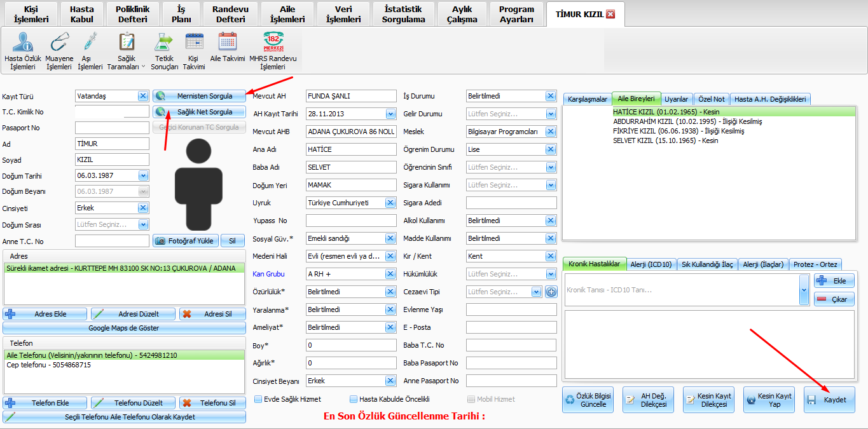This screenshot has width=868, height=429.
Task: Click the Kaydet save button
Action: click(x=829, y=400)
